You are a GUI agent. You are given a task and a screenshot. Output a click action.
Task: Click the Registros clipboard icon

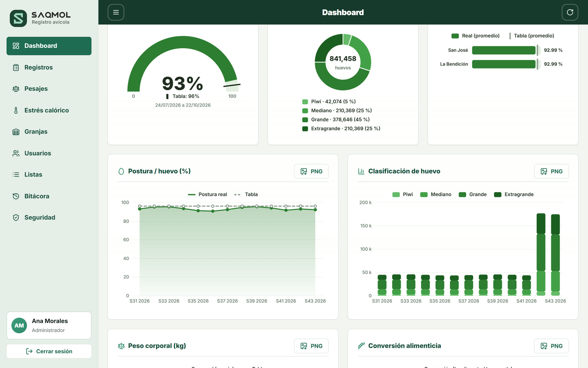click(16, 67)
